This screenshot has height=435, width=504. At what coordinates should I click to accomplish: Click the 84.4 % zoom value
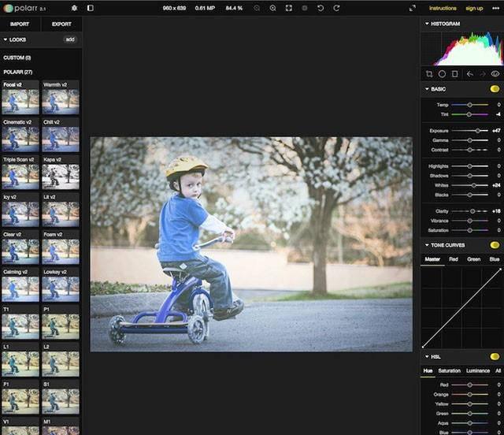[x=234, y=8]
